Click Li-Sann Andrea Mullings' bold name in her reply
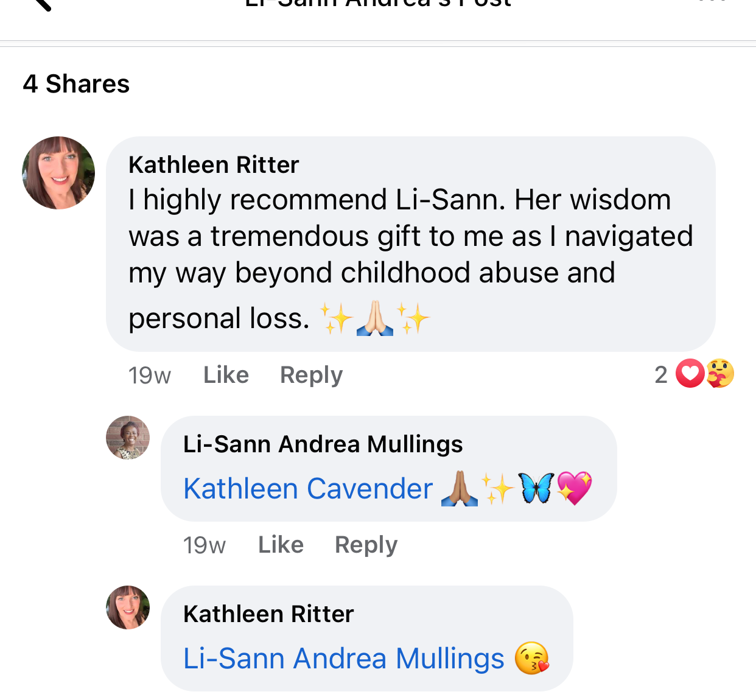The width and height of the screenshot is (756, 700). tap(323, 444)
